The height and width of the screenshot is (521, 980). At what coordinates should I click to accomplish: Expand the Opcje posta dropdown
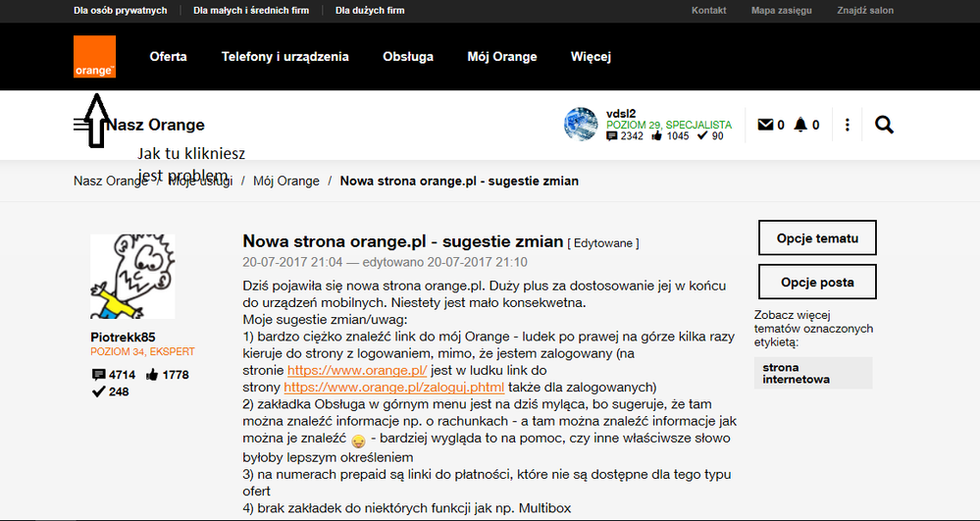pyautogui.click(x=816, y=282)
